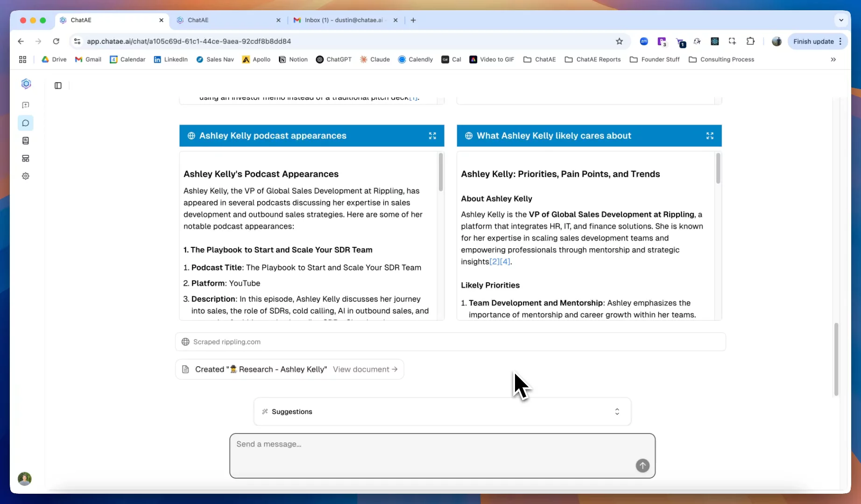This screenshot has width=861, height=504.
Task: Show more bookmarks with double chevron
Action: pyautogui.click(x=833, y=60)
